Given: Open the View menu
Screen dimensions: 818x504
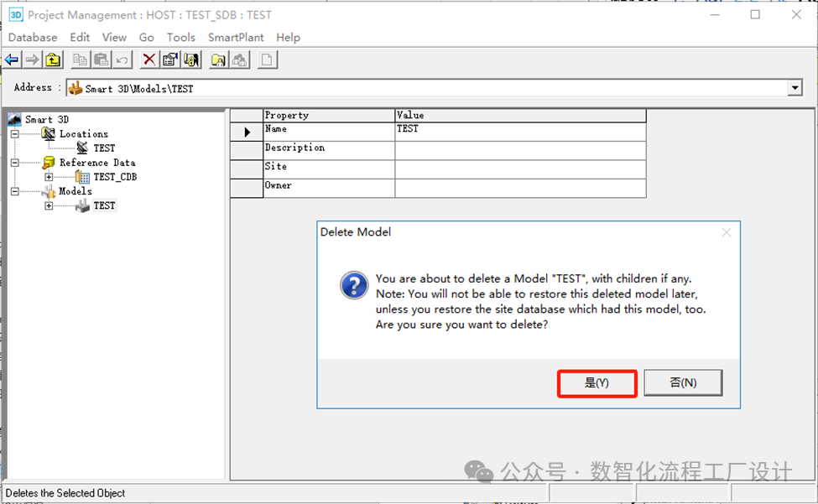Looking at the screenshot, I should tap(114, 38).
